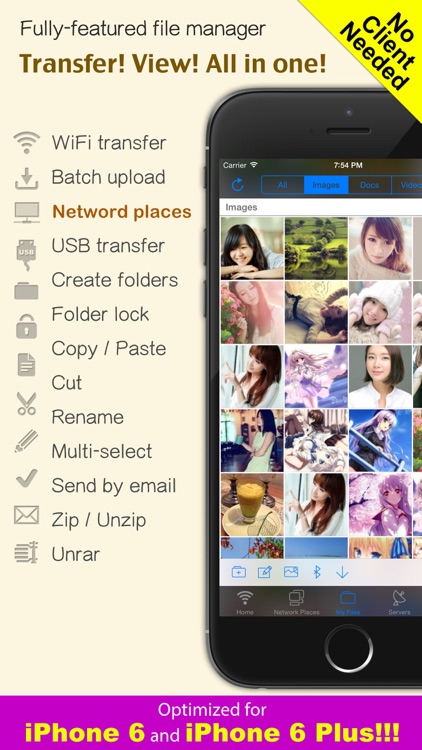422x750 pixels.
Task: Switch to the All filter tab
Action: click(x=282, y=185)
